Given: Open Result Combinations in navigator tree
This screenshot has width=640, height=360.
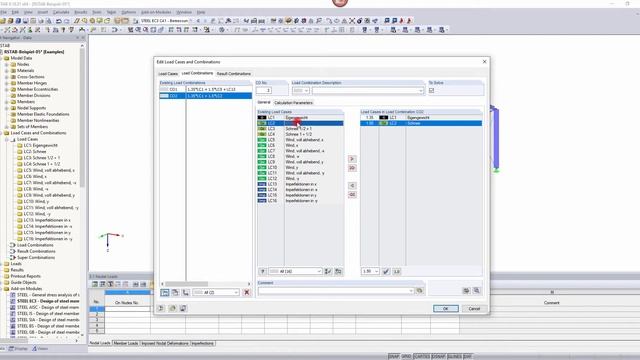Looking at the screenshot, I should 36,251.
